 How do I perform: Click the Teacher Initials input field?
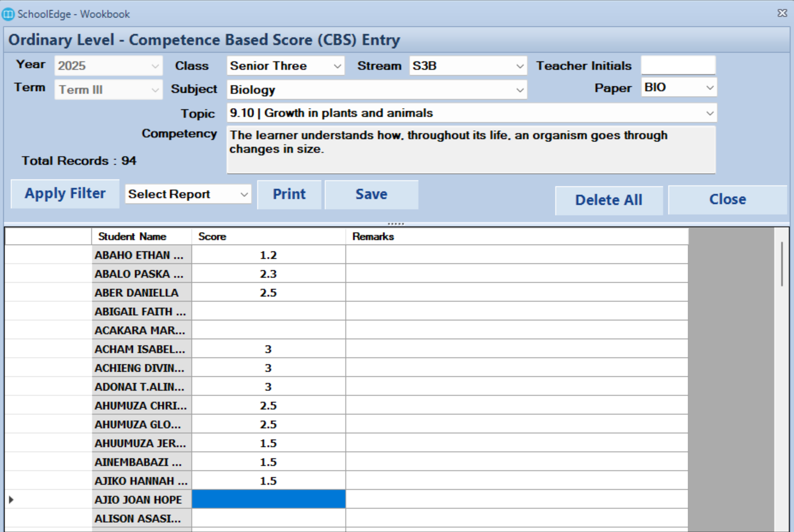pyautogui.click(x=678, y=65)
